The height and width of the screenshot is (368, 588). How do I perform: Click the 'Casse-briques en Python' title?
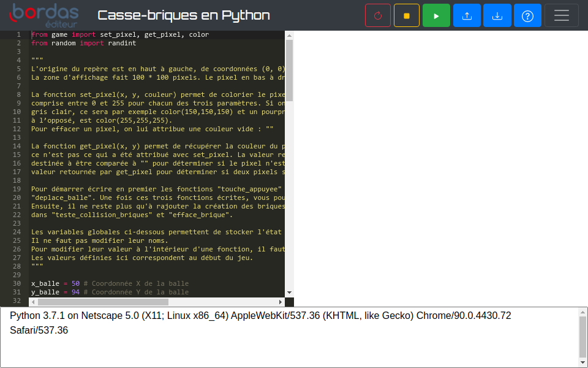(184, 15)
